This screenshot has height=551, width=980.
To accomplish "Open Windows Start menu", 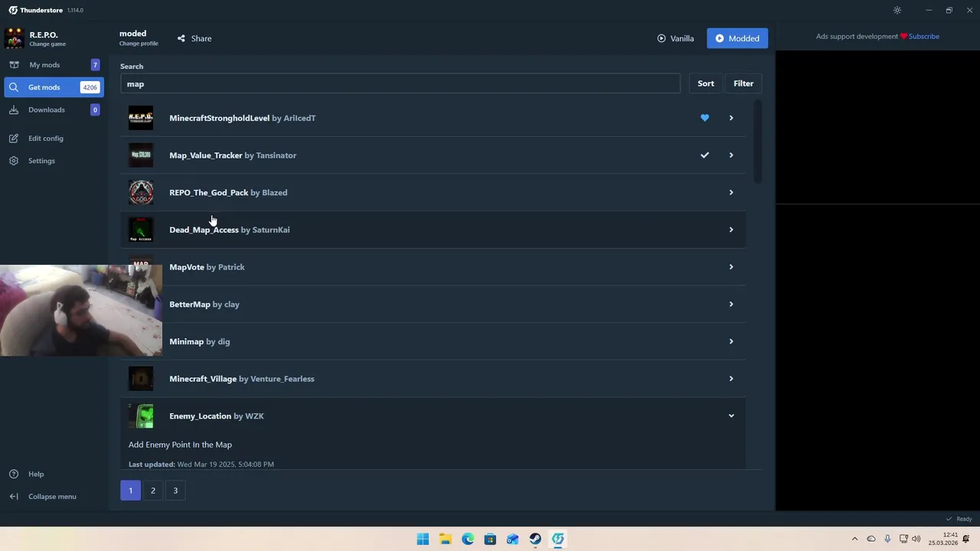I will pos(423,539).
